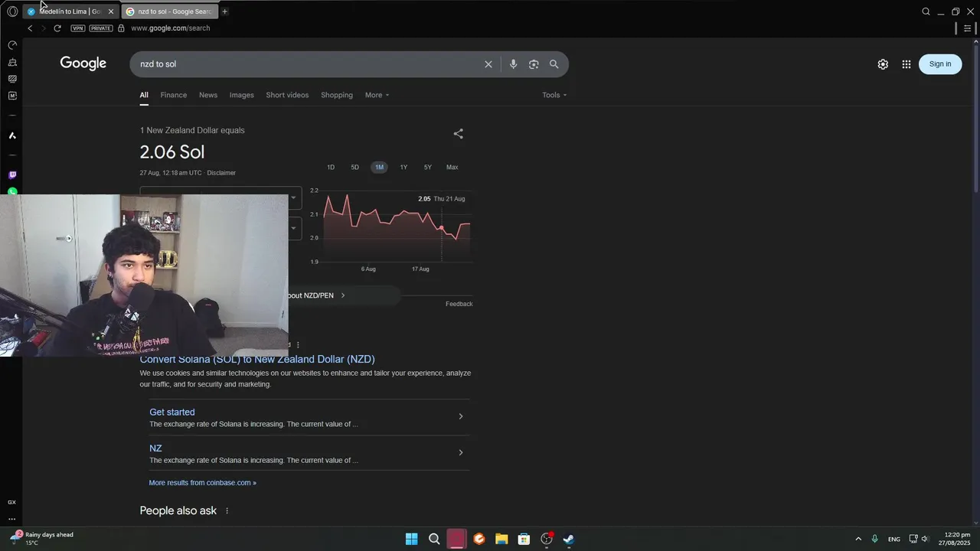The height and width of the screenshot is (551, 980).
Task: Click microphone icon in system tray
Action: click(x=874, y=539)
